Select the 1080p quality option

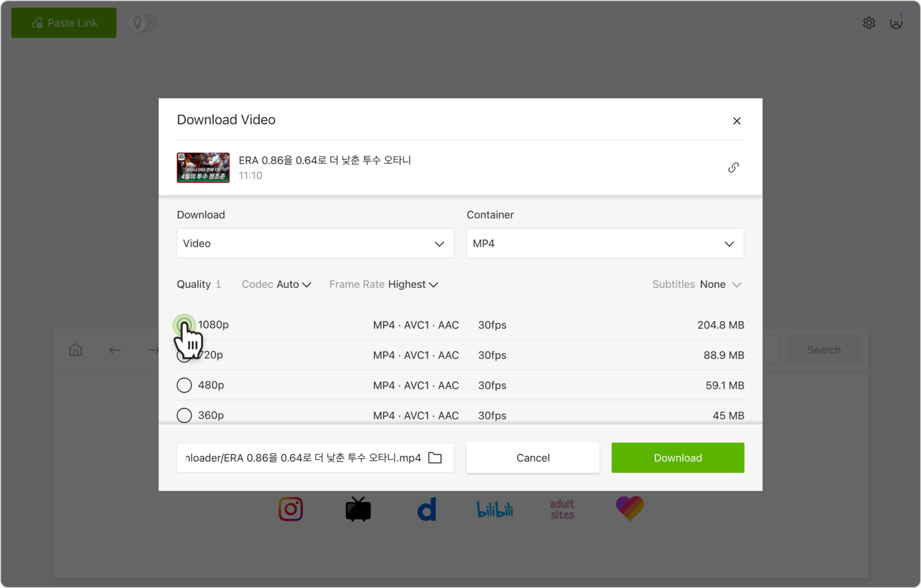coord(184,325)
